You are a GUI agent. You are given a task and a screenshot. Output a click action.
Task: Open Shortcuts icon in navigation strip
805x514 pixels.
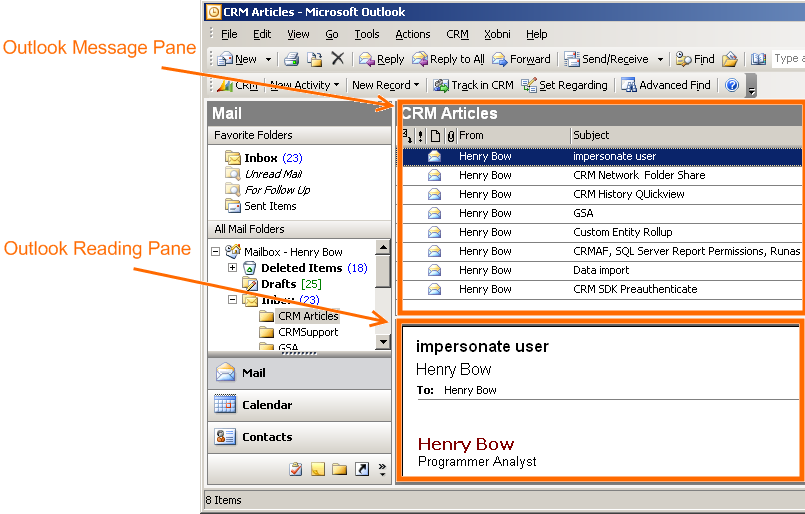[x=362, y=468]
